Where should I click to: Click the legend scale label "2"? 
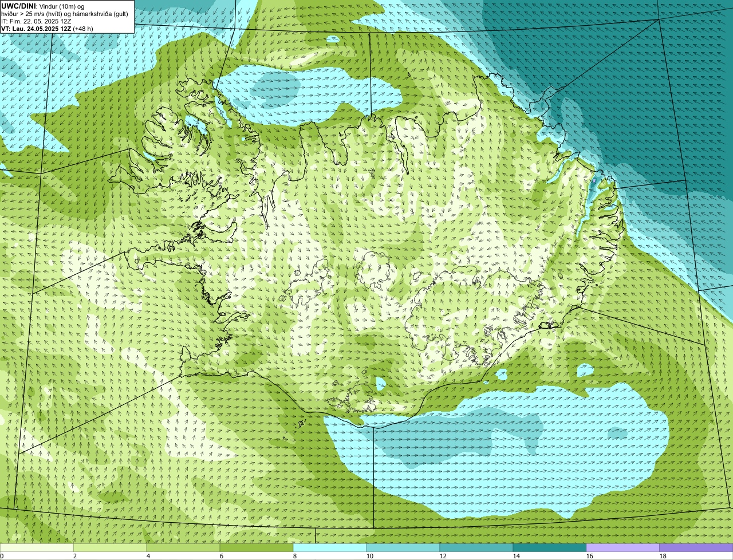75,556
